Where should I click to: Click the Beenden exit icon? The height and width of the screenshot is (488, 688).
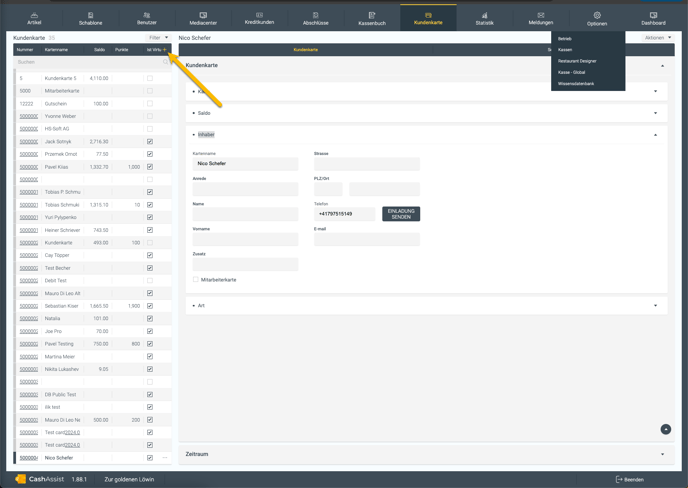tap(619, 479)
